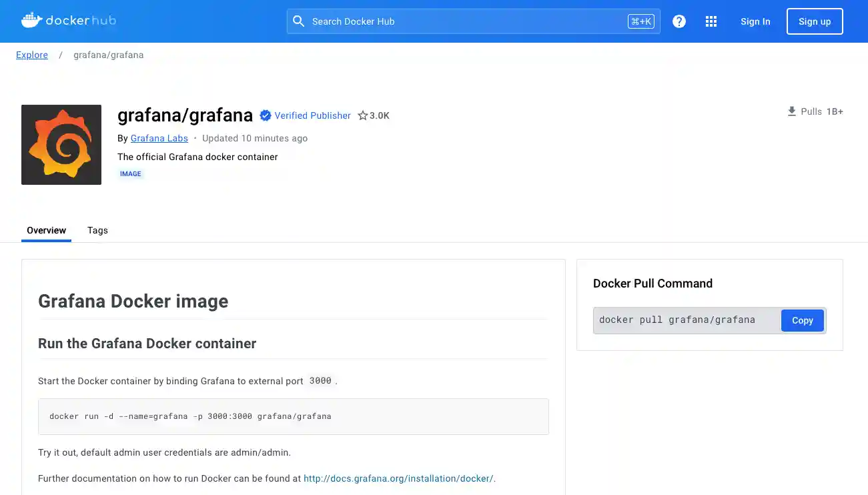Open the Grafana Labs publisher link
This screenshot has width=868, height=495.
[x=159, y=138]
